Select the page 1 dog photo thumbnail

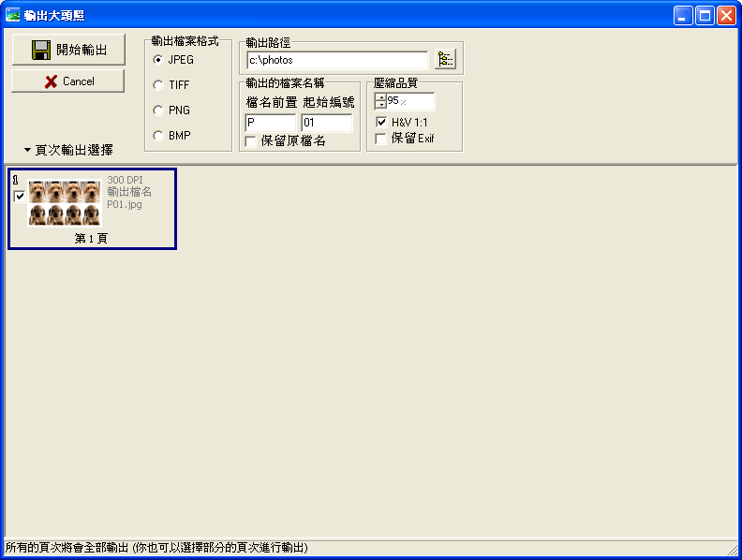[x=65, y=203]
